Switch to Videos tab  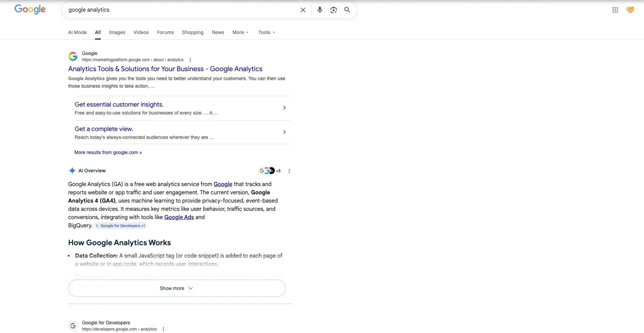[141, 32]
